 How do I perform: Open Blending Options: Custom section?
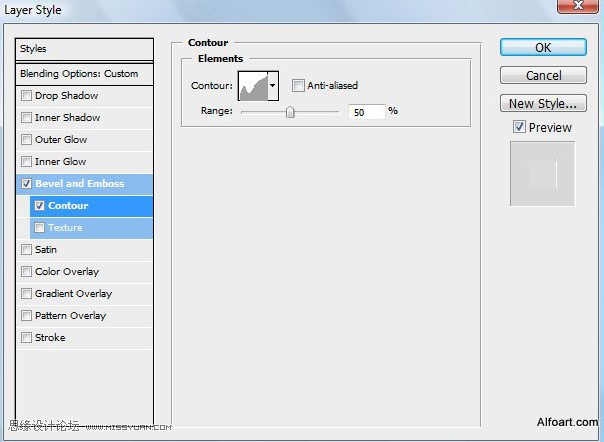tap(84, 74)
